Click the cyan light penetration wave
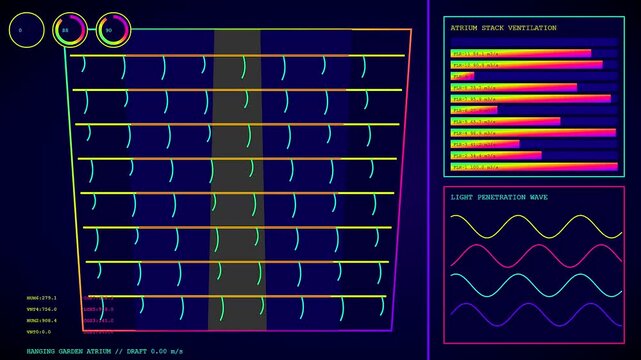 point(536,285)
